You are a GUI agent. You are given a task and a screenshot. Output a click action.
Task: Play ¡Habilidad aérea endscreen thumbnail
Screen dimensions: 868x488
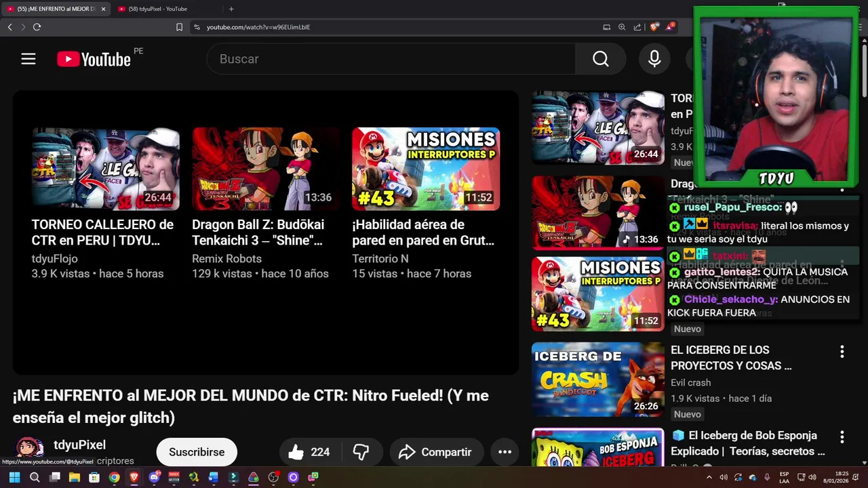[426, 169]
